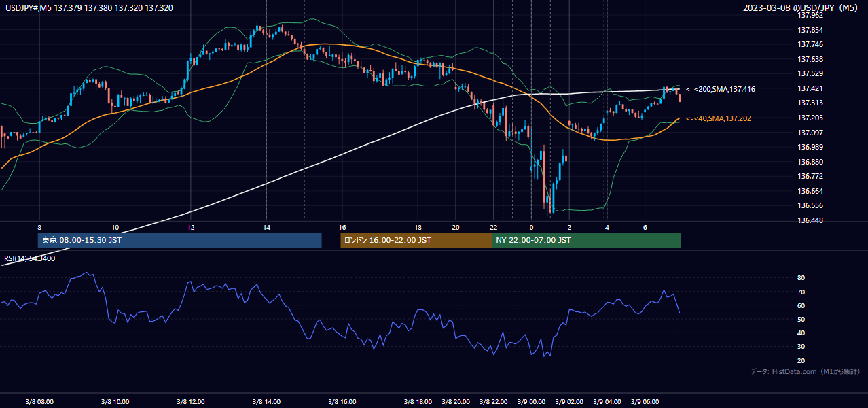868x408 pixels.
Task: Click the 3/9 00:00 date label
Action: click(x=531, y=401)
